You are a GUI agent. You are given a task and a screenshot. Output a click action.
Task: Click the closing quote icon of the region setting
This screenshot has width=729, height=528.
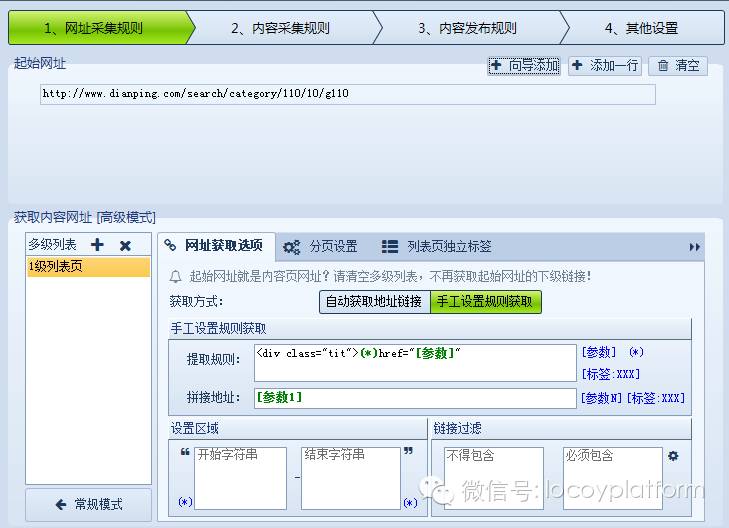point(408,451)
